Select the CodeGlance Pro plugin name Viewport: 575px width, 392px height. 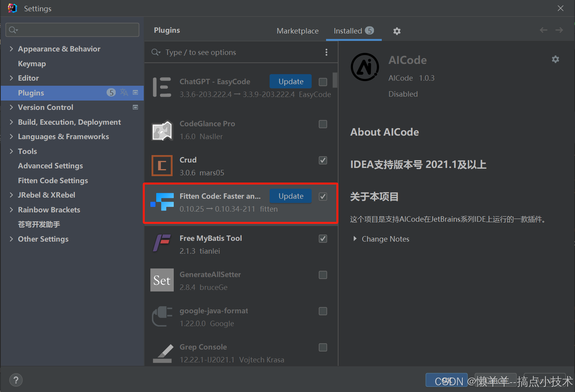pos(207,124)
